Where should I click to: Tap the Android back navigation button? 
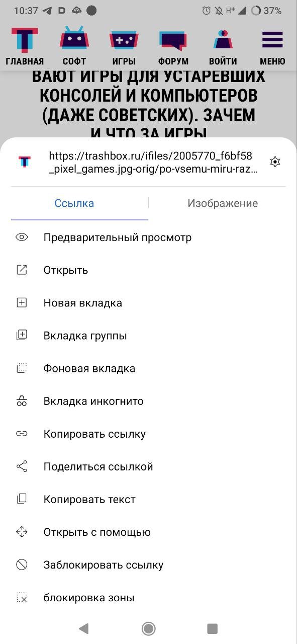[84, 628]
